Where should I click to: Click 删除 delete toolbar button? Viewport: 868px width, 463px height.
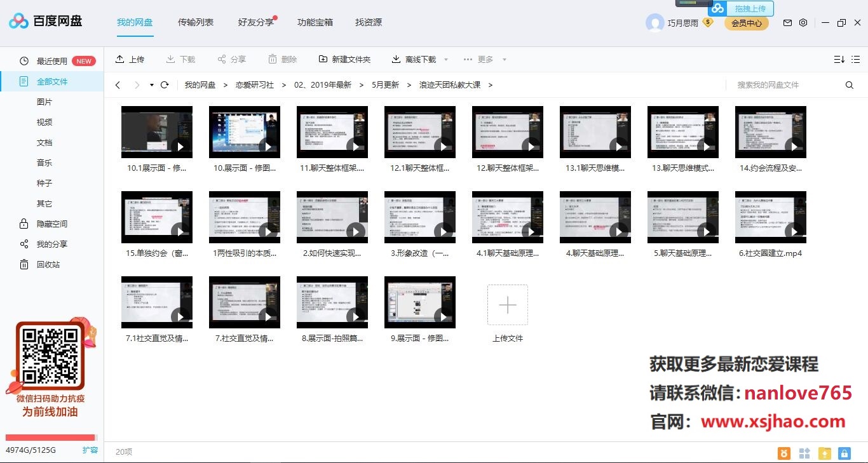click(282, 60)
